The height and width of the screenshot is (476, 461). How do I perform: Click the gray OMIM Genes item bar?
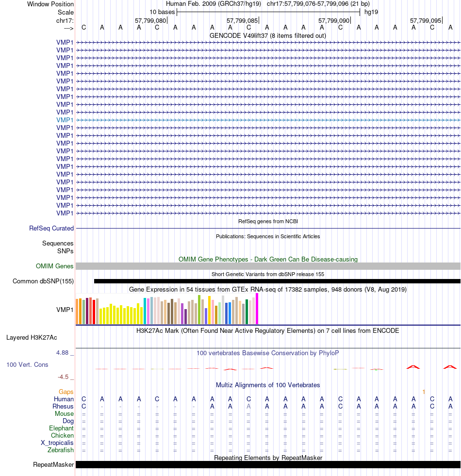coord(268,266)
